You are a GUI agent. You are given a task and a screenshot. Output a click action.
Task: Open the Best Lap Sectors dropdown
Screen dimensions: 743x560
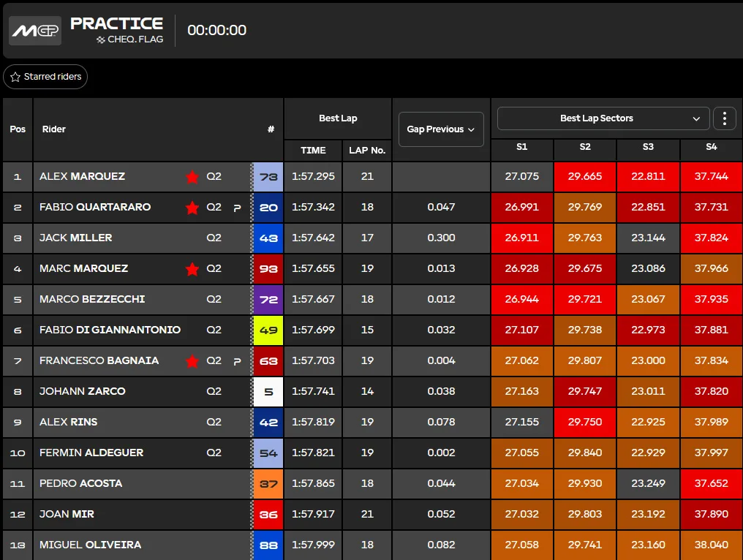click(603, 118)
